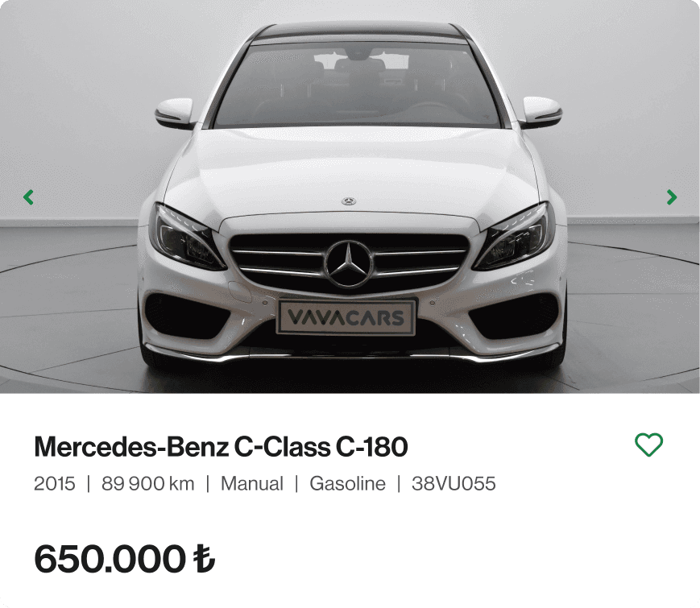This screenshot has width=700, height=608.
Task: Show the previous car photo with left arrow
Action: [28, 196]
